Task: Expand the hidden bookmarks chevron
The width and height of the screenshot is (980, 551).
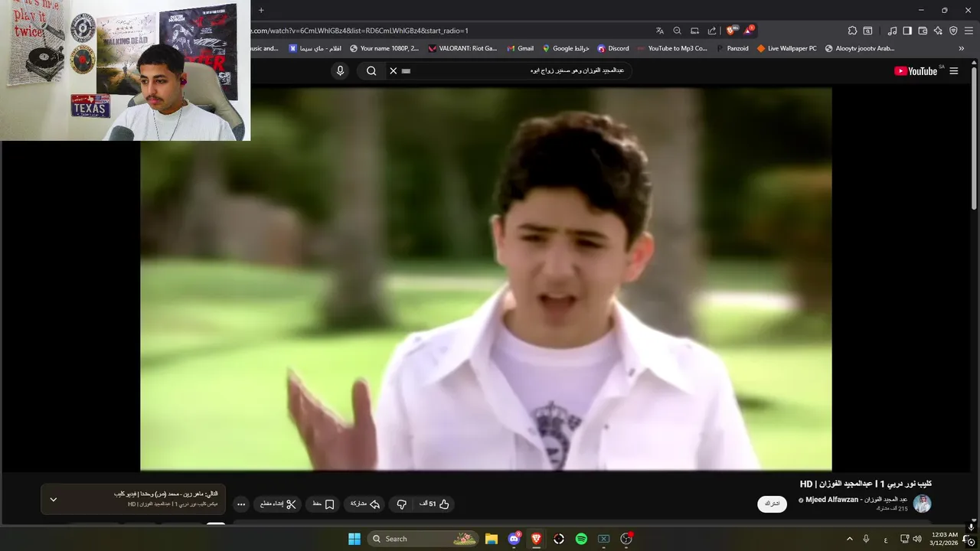Action: point(962,48)
